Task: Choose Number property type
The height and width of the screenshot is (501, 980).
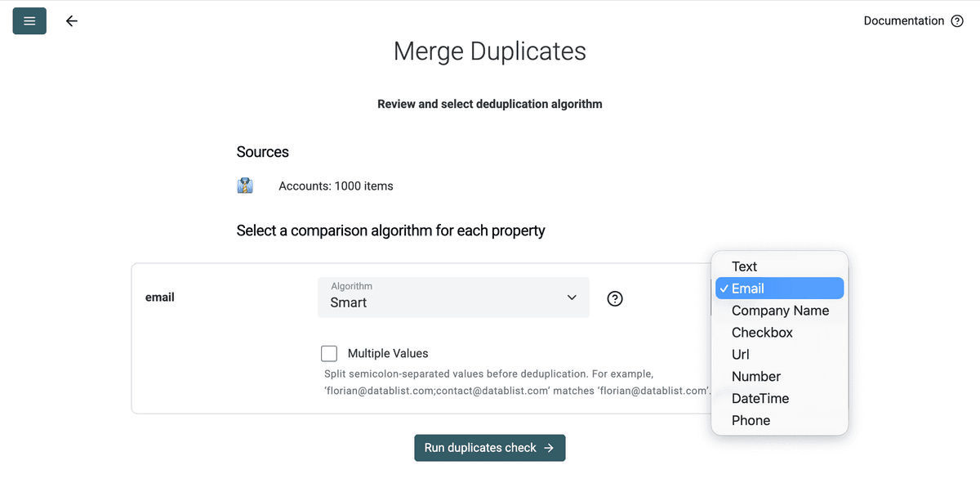Action: click(779, 377)
